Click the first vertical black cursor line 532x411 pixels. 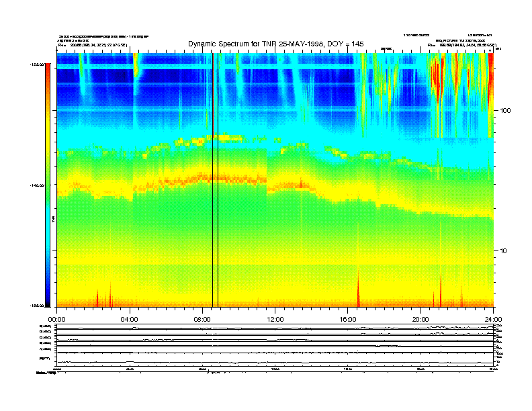pyautogui.click(x=212, y=180)
